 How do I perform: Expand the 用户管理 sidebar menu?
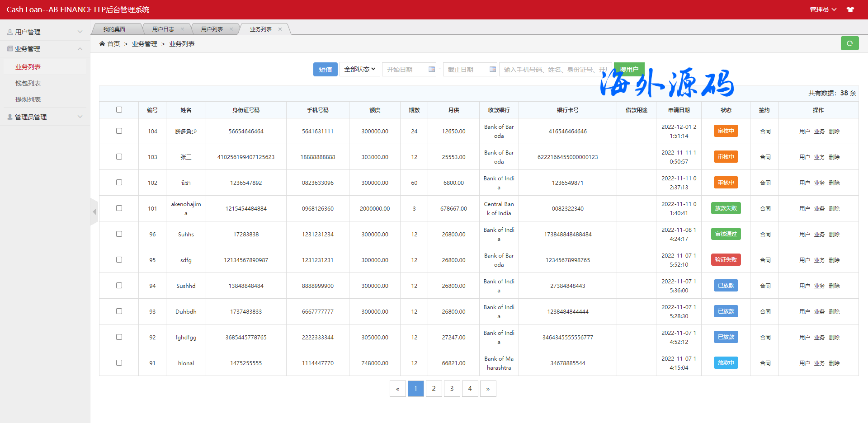point(44,32)
